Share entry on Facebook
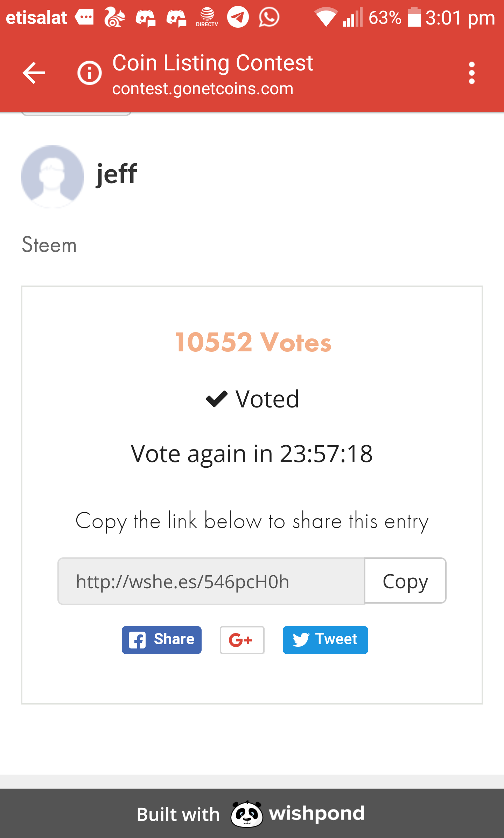504x838 pixels. click(162, 640)
